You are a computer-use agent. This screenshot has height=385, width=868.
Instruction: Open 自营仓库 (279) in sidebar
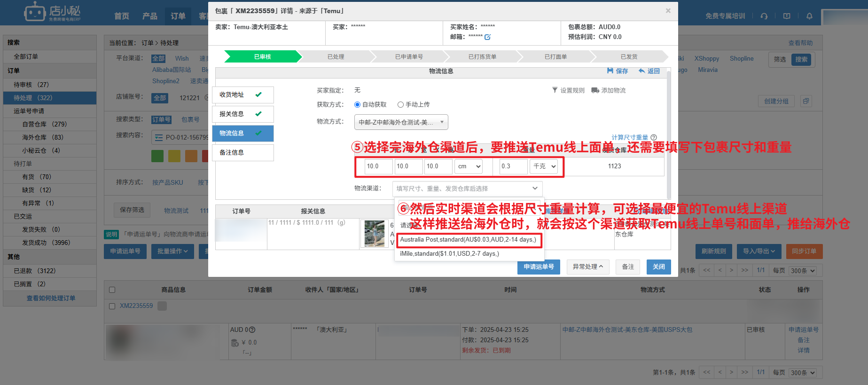pyautogui.click(x=50, y=124)
